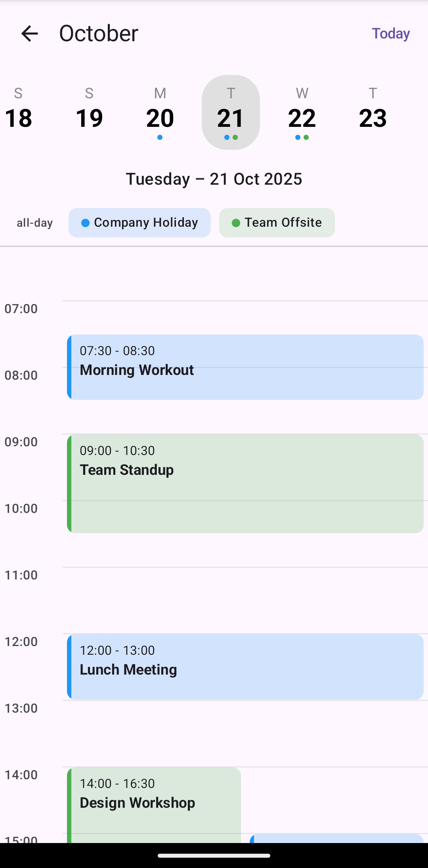The height and width of the screenshot is (868, 428).
Task: Switch to Monday 20
Action: 160,112
